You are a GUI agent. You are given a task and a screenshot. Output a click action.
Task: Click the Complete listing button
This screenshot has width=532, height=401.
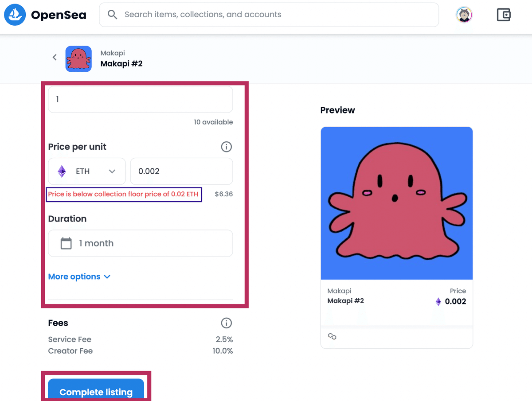(96, 390)
